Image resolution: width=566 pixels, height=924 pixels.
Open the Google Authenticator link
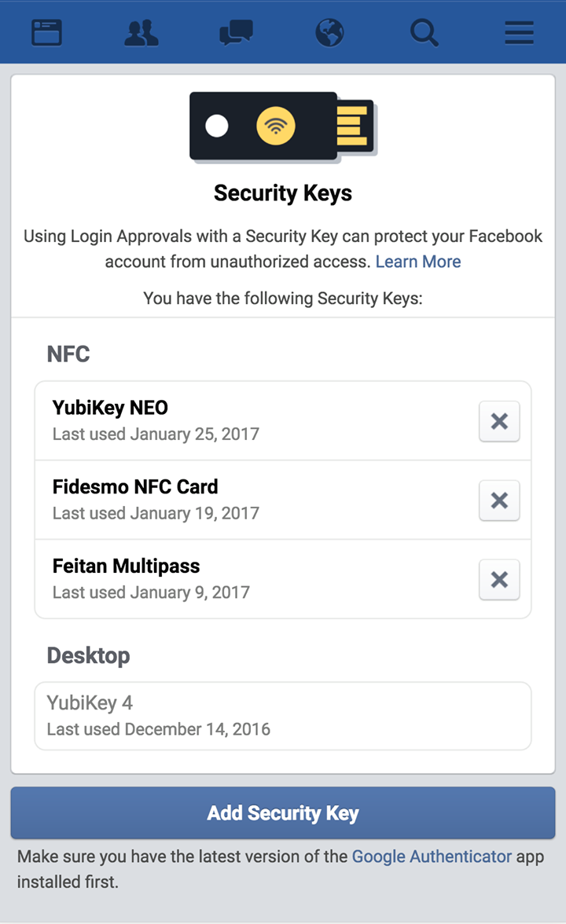432,856
